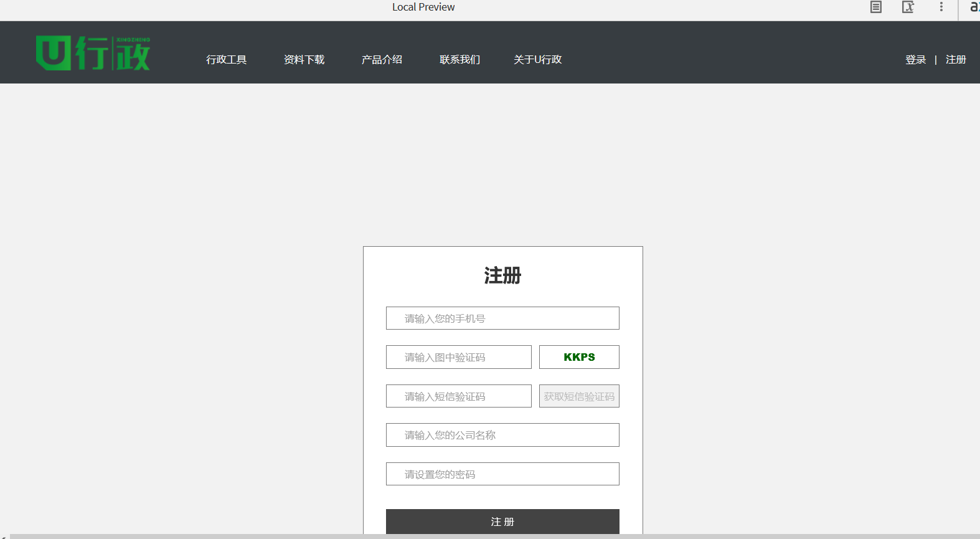Open the three-dot more options menu
Viewport: 980px width, 539px height.
pos(941,7)
